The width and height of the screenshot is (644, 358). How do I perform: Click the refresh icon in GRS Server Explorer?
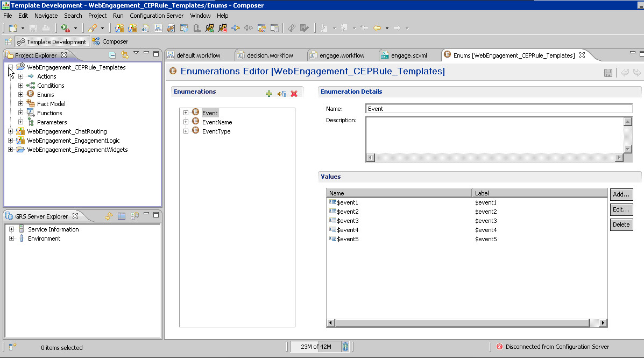(109, 216)
